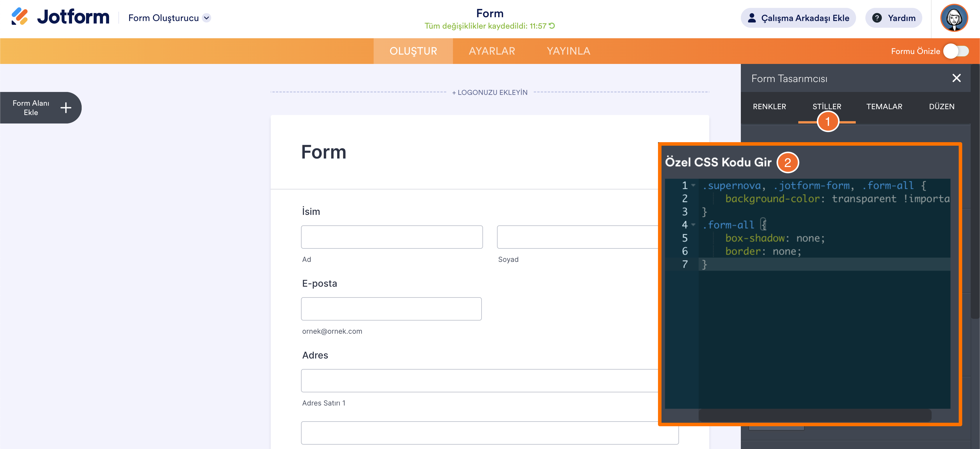Switch to the AYARLAR tab
The image size is (980, 449).
pyautogui.click(x=491, y=51)
